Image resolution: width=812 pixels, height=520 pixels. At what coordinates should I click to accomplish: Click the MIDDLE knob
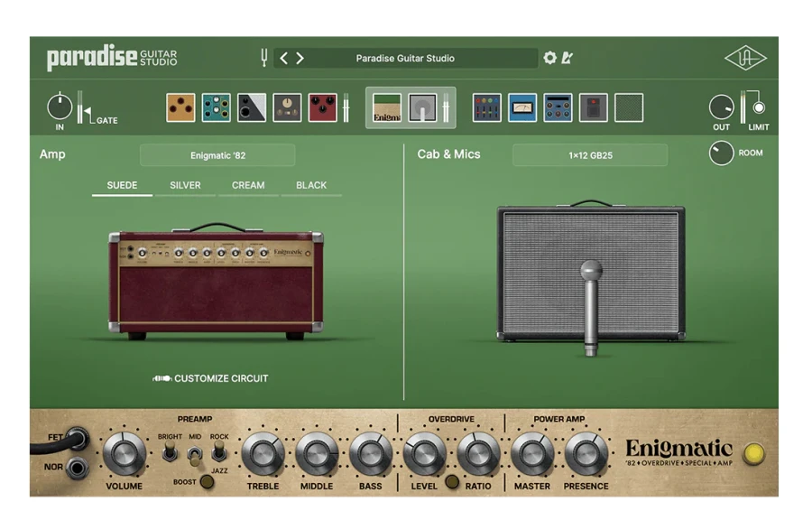click(317, 454)
